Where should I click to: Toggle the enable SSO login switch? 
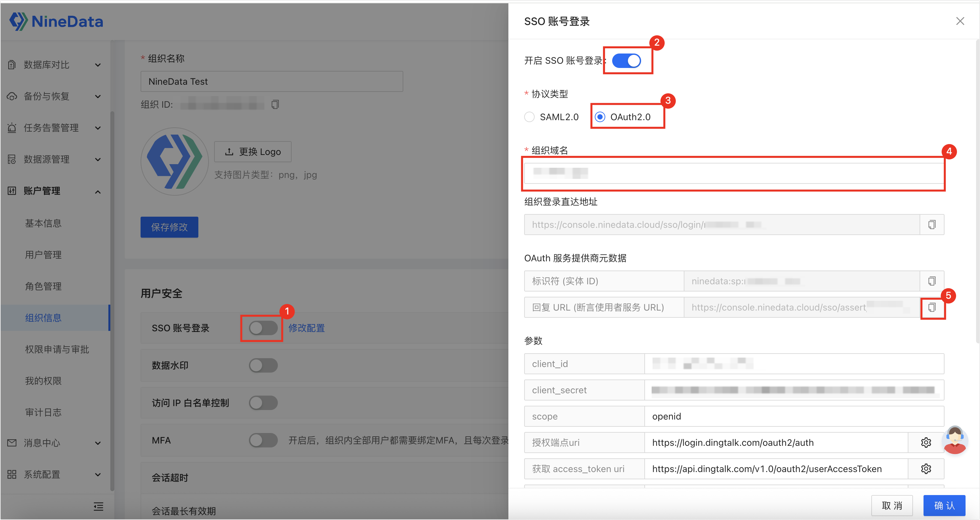coord(626,61)
